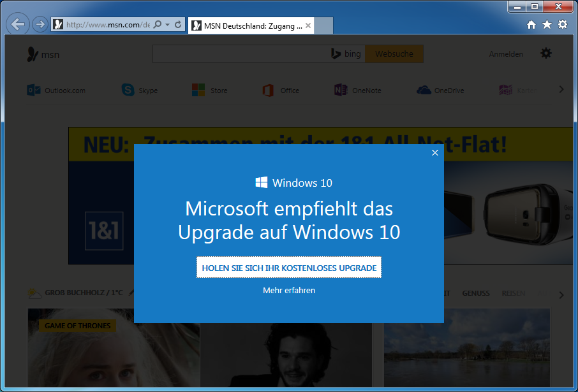Viewport: 578px width, 392px height.
Task: Click the 1&1 All Net-Flat banner headline
Action: pos(295,145)
